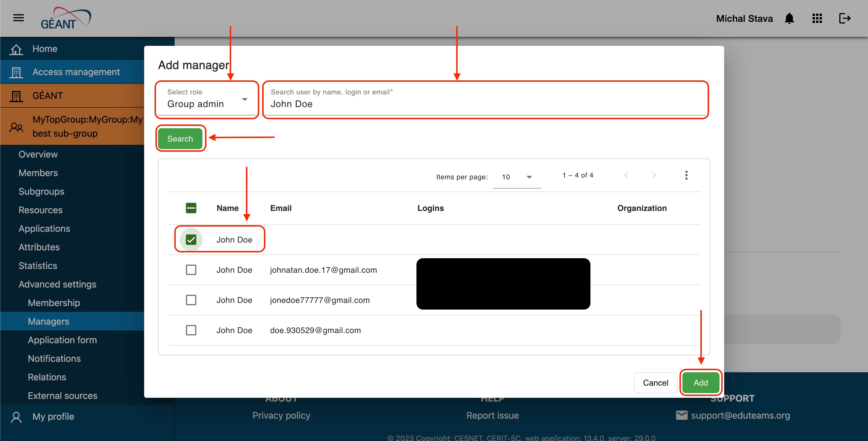Click the green Search button
Image resolution: width=868 pixels, height=441 pixels.
180,139
